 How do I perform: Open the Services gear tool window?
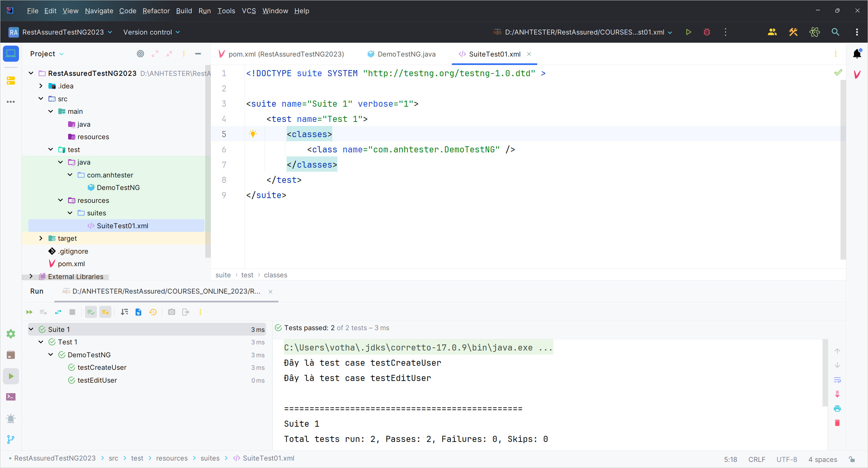click(11, 334)
